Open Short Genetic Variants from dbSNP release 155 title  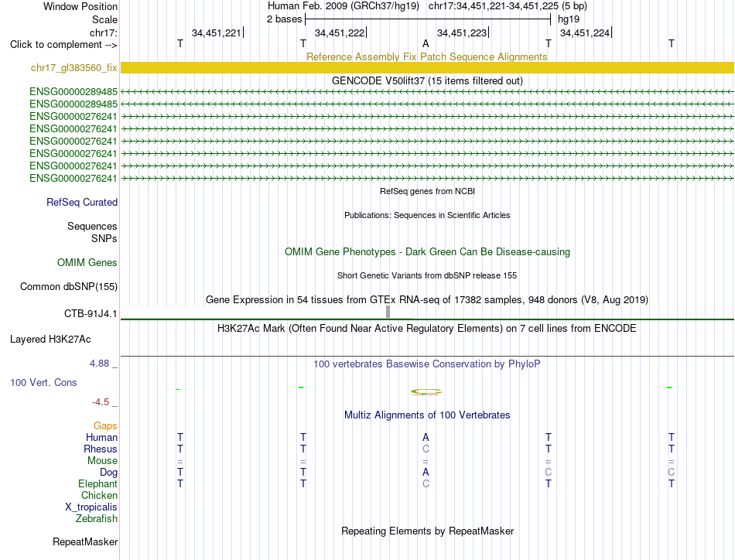tap(427, 275)
